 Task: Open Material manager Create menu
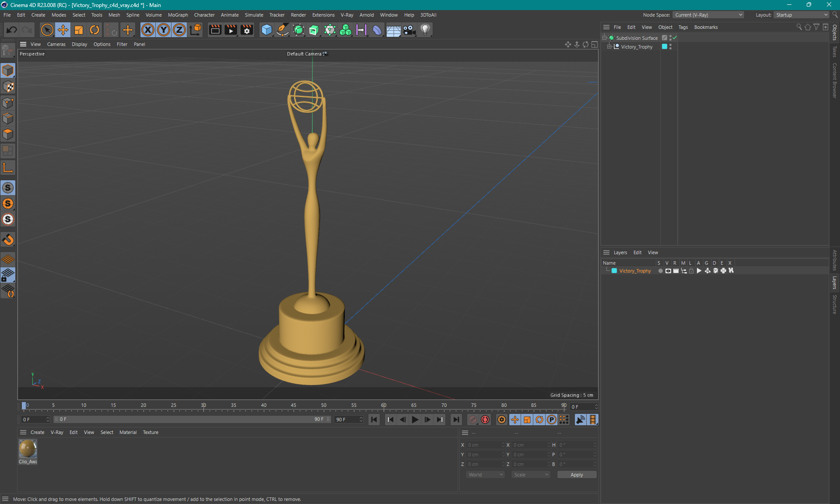37,432
